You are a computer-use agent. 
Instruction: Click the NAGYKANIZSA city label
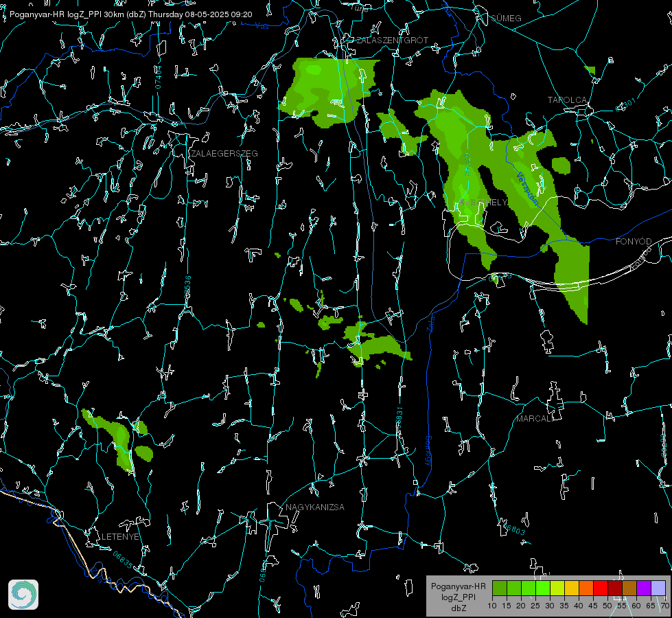315,507
